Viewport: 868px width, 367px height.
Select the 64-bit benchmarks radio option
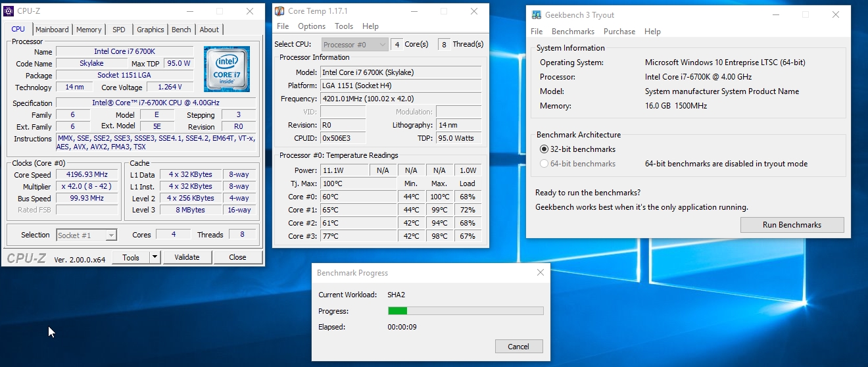[x=544, y=164]
